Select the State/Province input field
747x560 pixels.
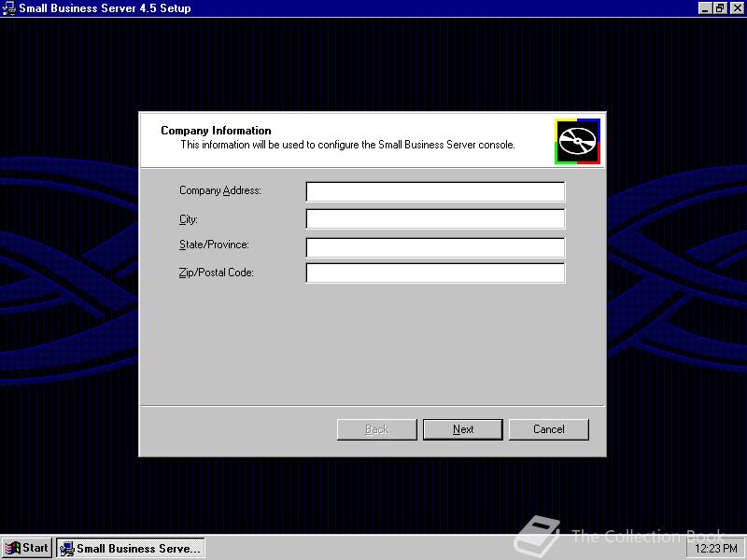point(435,247)
